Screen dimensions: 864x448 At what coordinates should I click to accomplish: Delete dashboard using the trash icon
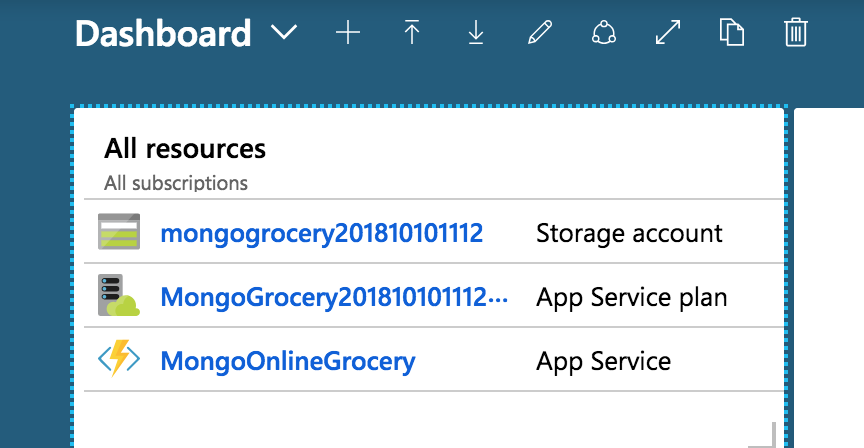click(x=796, y=33)
